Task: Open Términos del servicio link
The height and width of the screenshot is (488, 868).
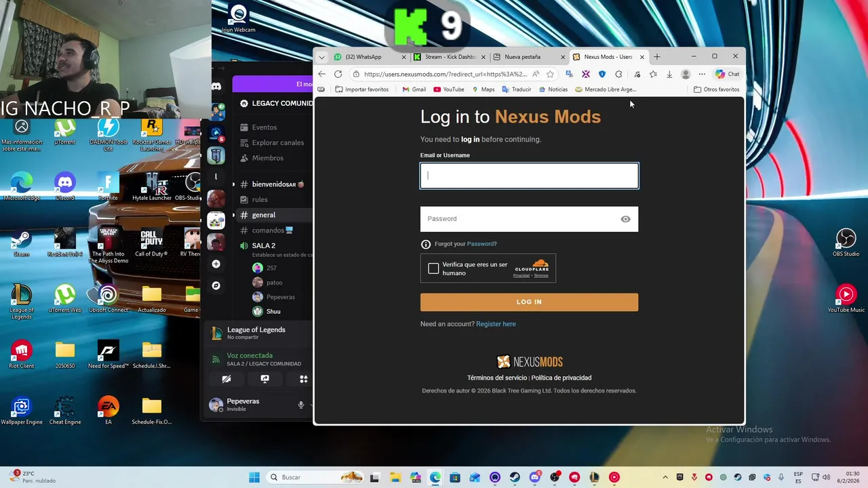Action: 496,378
